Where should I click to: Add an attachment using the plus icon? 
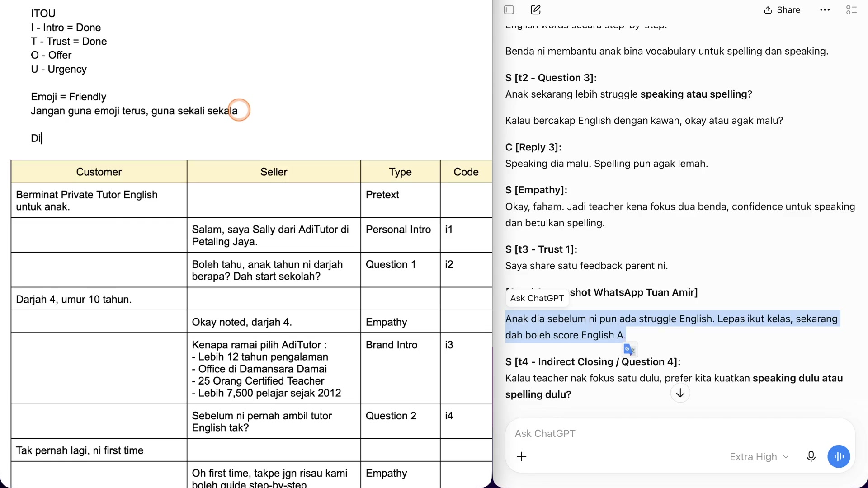522,457
